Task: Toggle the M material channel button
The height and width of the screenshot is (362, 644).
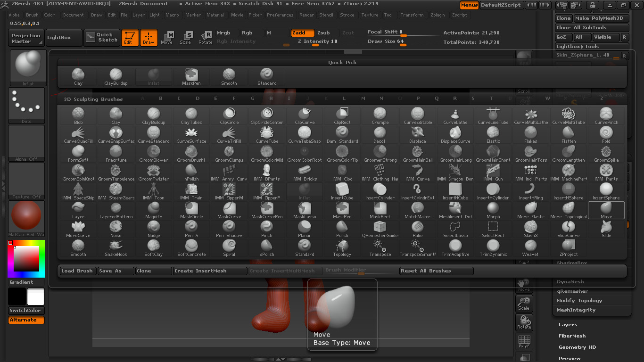Action: (276, 33)
